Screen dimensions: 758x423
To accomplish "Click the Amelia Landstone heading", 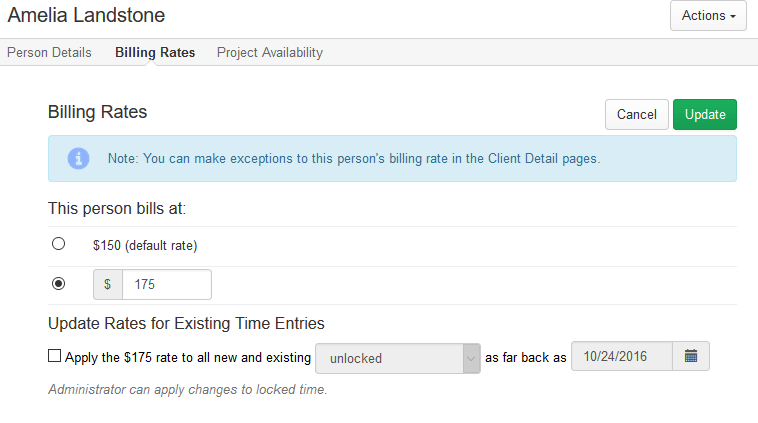I will click(x=87, y=15).
